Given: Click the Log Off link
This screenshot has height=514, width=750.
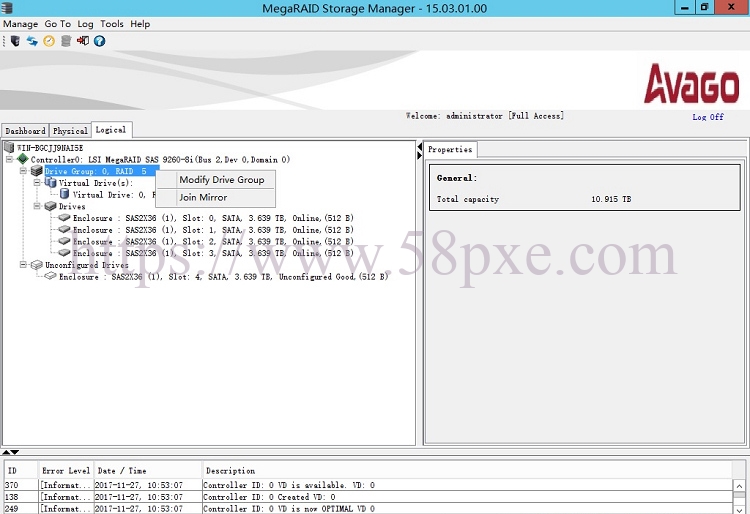Looking at the screenshot, I should 708,117.
